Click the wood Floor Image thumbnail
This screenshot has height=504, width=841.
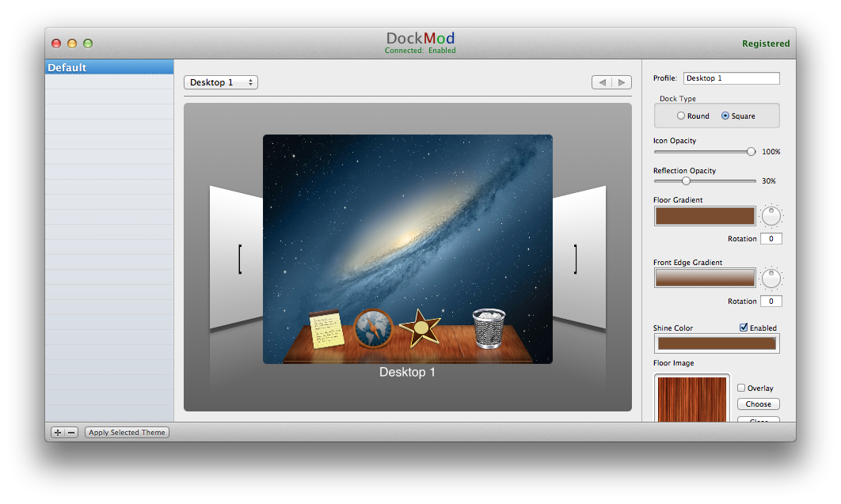[x=692, y=399]
